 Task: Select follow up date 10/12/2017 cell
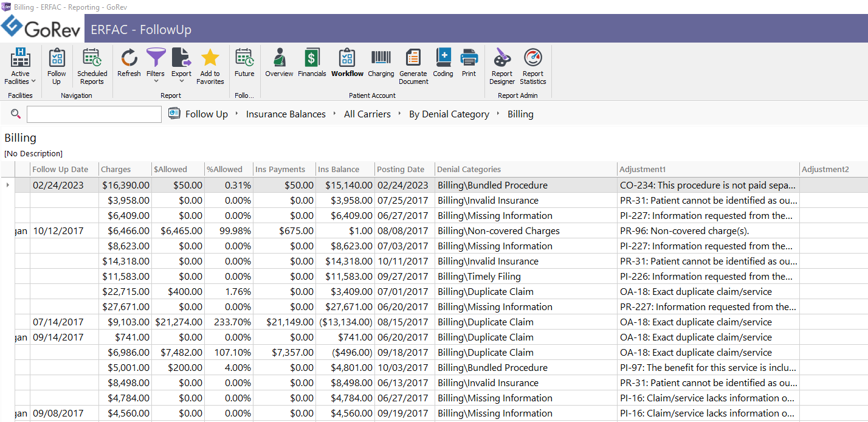(x=64, y=230)
